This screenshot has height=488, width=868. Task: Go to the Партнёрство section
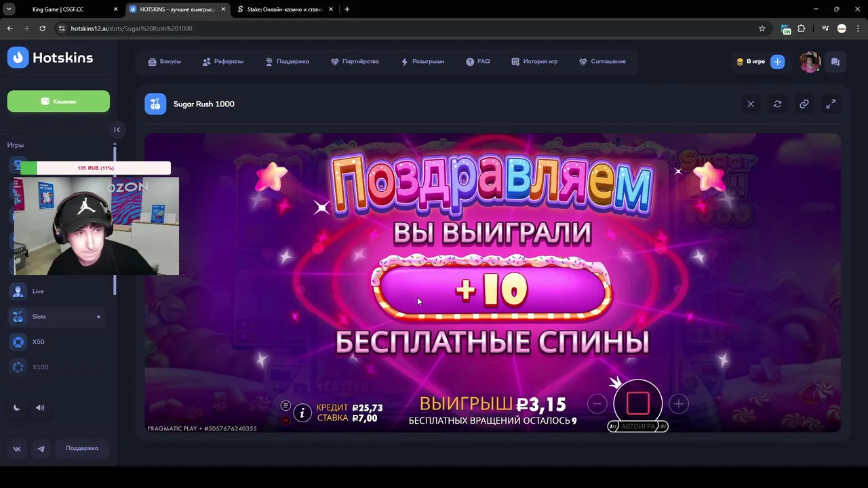pos(355,62)
